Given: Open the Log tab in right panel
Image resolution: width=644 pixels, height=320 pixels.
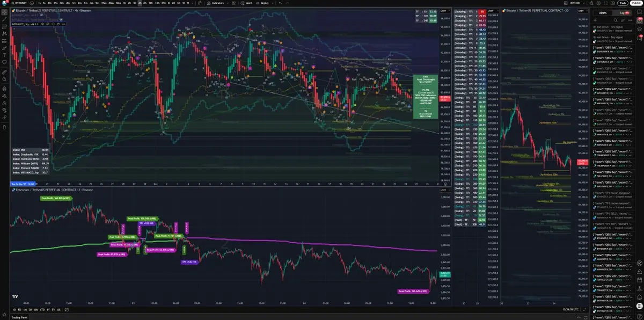Looking at the screenshot, I should coord(622,13).
